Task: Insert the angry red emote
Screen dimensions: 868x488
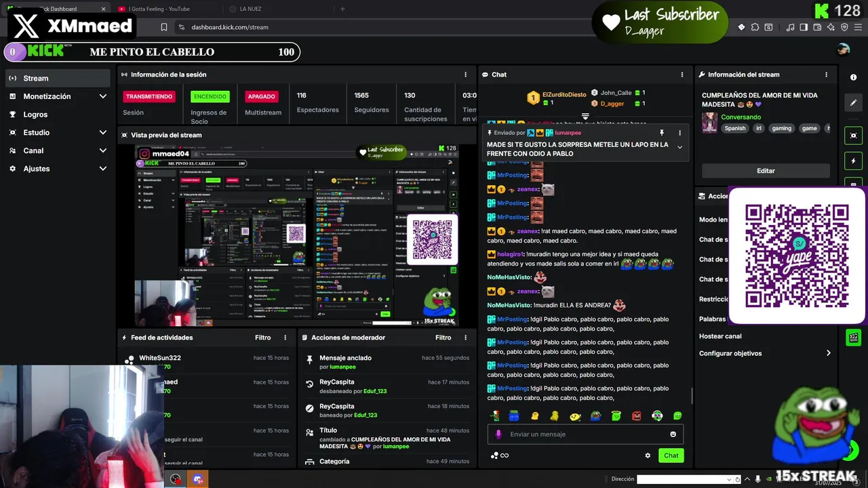Action: point(637,415)
